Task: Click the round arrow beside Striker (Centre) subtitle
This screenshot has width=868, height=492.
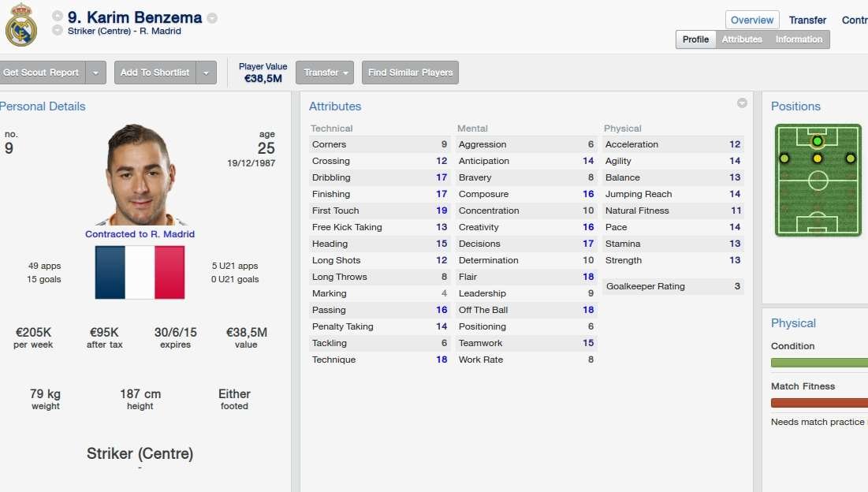Action: click(58, 31)
